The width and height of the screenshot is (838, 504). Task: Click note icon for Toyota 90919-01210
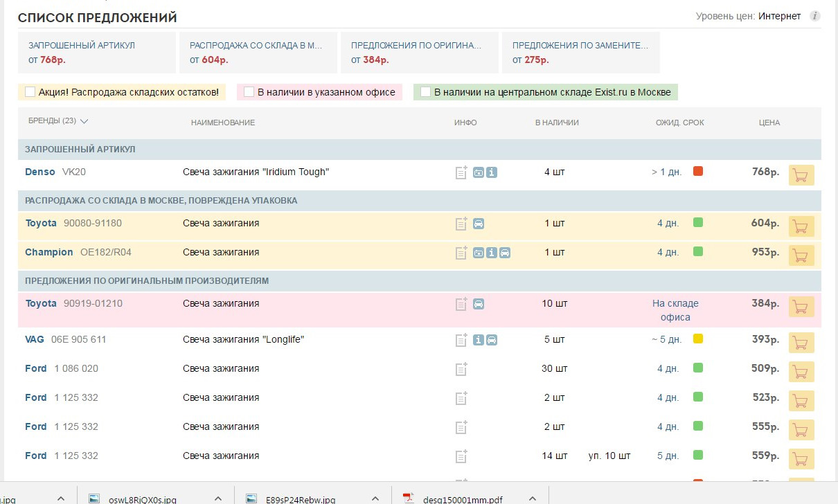[x=461, y=304]
